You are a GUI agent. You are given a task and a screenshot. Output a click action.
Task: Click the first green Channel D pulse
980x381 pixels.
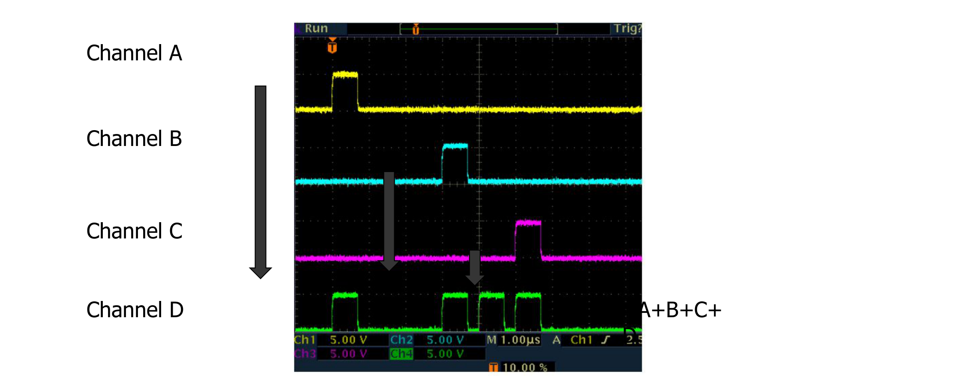(x=345, y=312)
